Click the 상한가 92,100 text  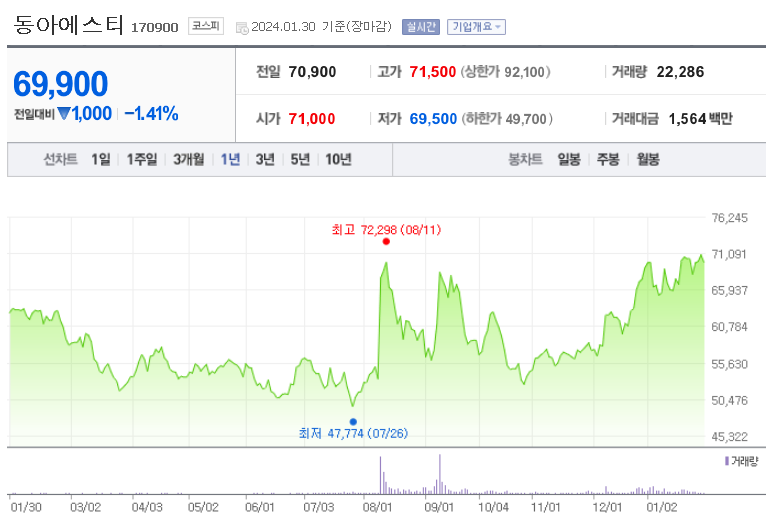point(506,72)
